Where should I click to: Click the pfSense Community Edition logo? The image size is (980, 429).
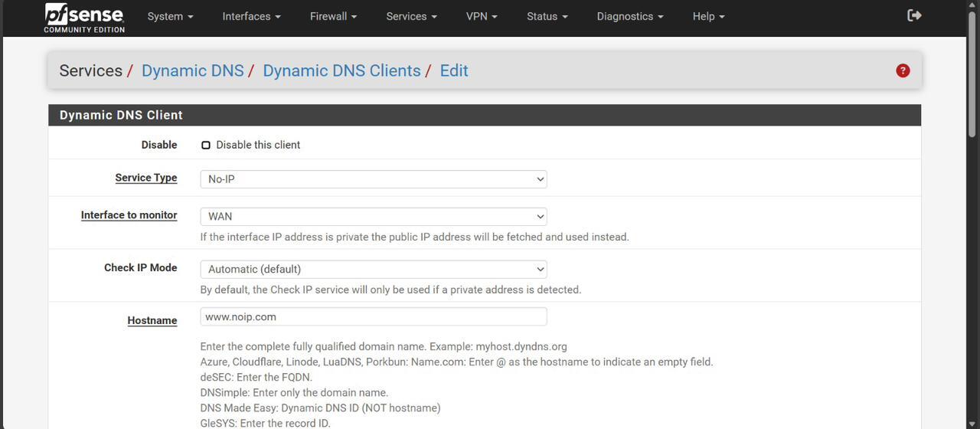[83, 18]
